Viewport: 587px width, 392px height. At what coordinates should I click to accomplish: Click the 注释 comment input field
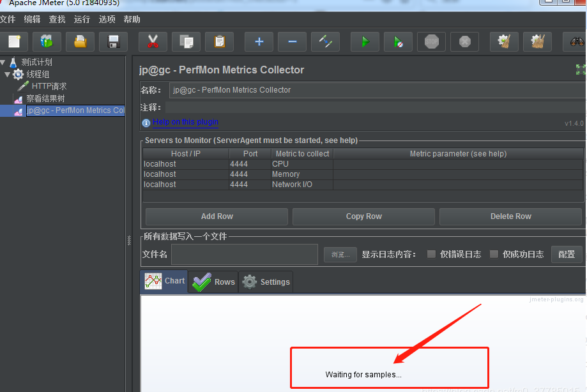click(376, 108)
